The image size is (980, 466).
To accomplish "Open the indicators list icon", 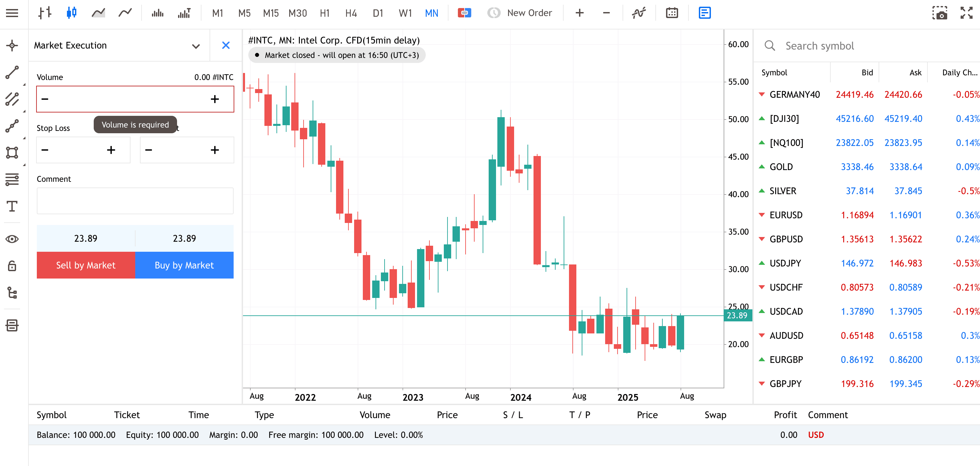I will click(639, 13).
